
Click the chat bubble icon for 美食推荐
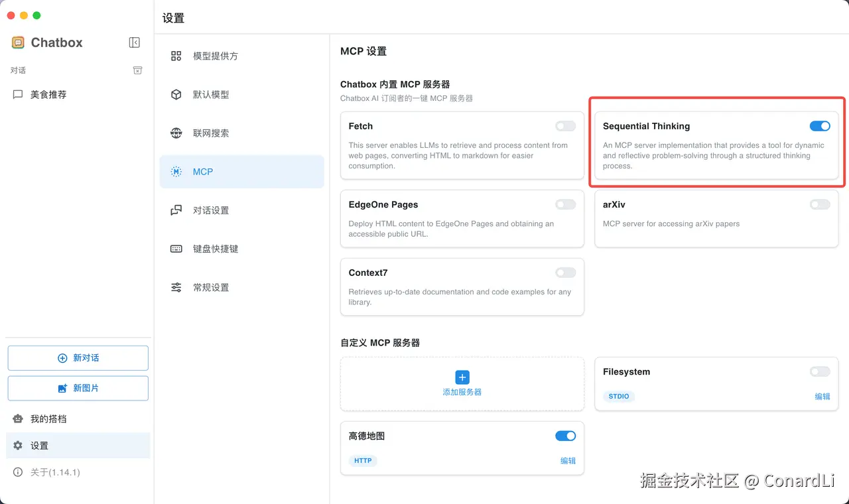pyautogui.click(x=18, y=95)
